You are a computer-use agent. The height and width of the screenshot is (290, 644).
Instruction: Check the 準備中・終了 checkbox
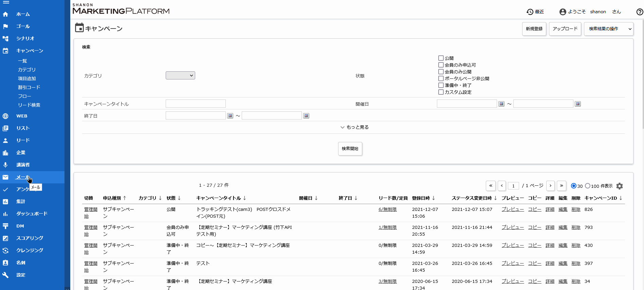coord(441,85)
